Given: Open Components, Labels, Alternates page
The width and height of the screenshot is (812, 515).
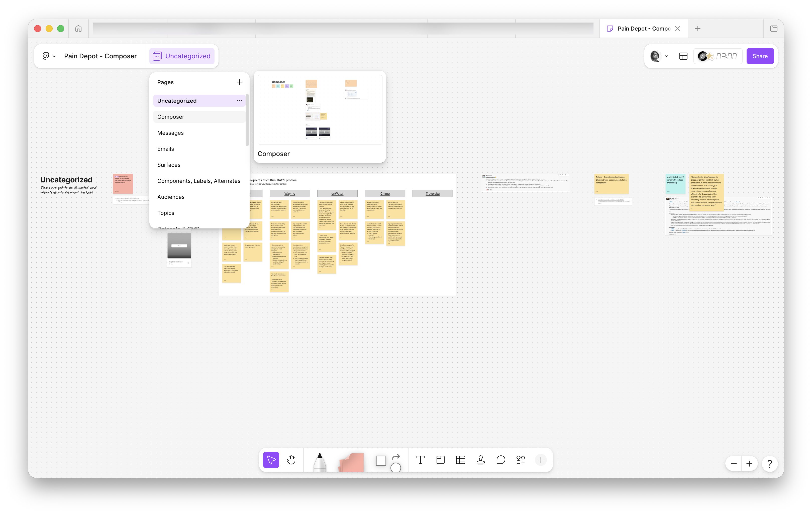Looking at the screenshot, I should click(x=199, y=181).
